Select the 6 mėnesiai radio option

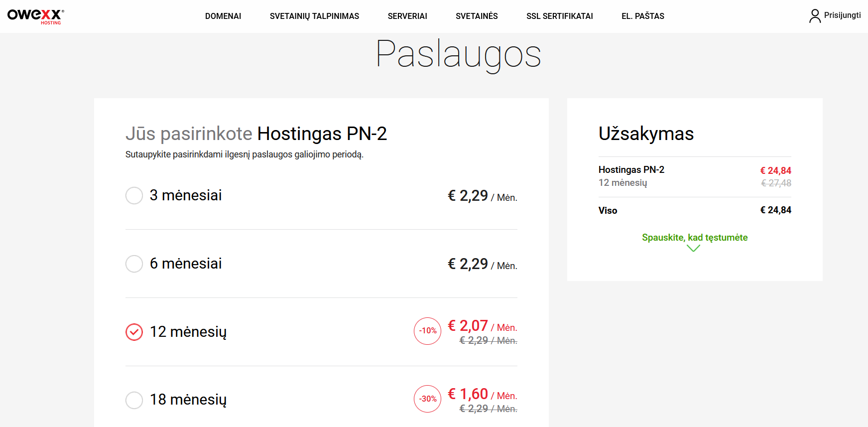(134, 264)
